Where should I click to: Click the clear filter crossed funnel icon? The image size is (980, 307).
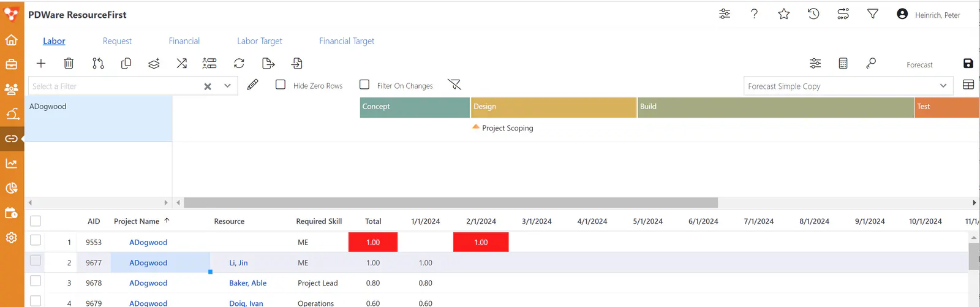pyautogui.click(x=454, y=85)
